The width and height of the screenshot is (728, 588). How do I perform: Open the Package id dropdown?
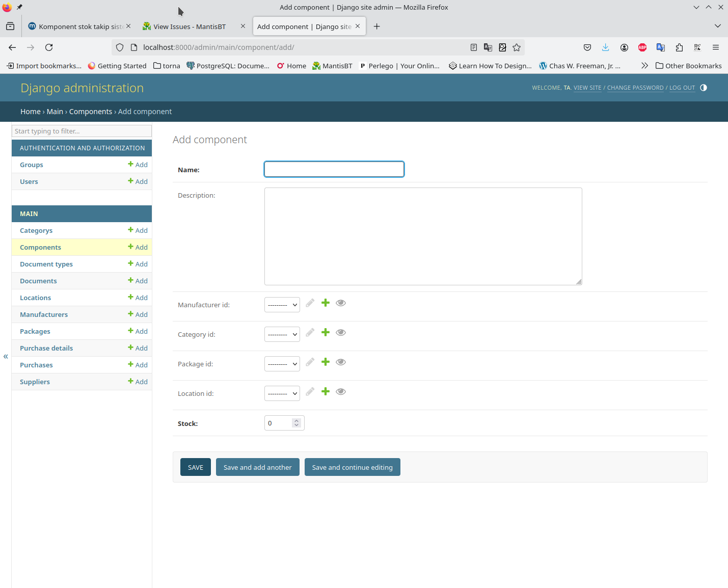[282, 364]
